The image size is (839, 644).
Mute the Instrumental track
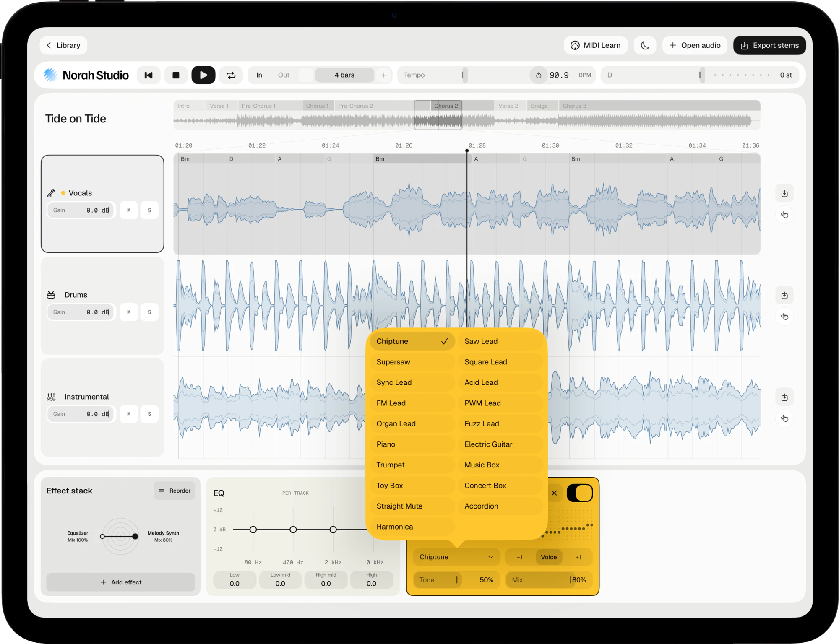coord(129,414)
